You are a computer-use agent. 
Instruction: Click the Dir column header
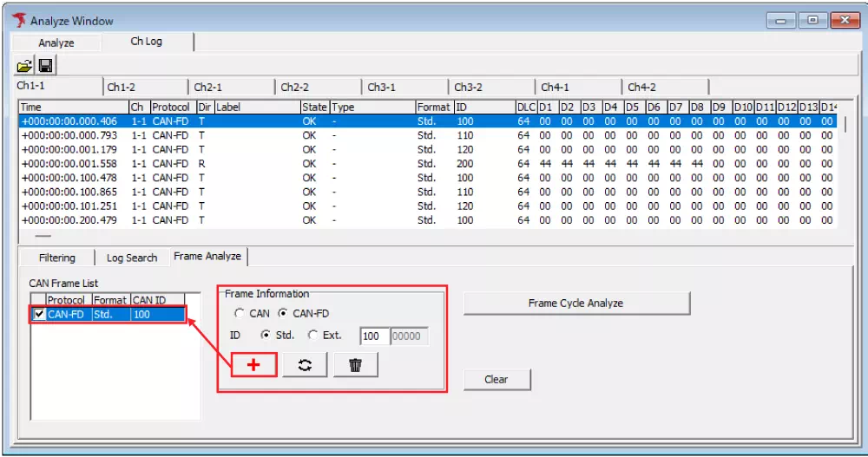click(206, 107)
